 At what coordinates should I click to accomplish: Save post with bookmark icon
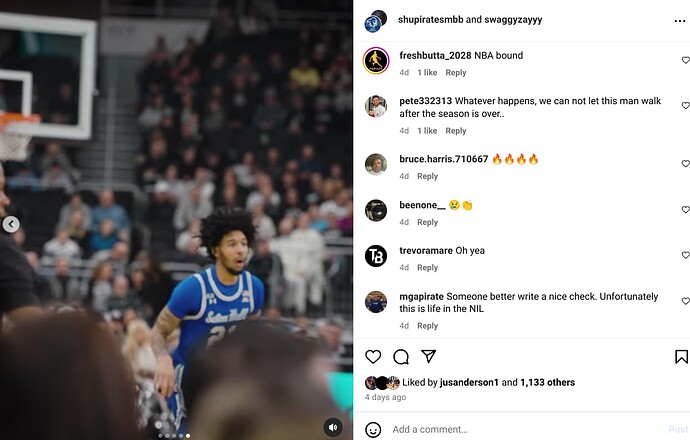point(681,356)
